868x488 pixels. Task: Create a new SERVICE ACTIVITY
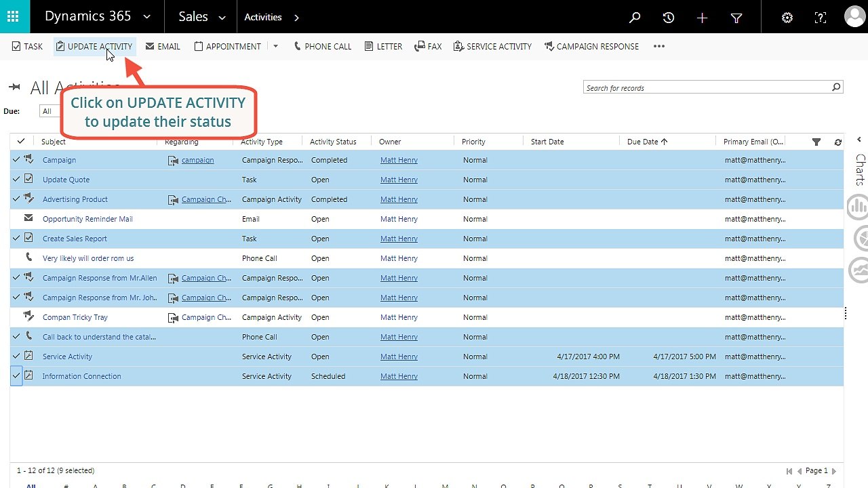pos(492,47)
